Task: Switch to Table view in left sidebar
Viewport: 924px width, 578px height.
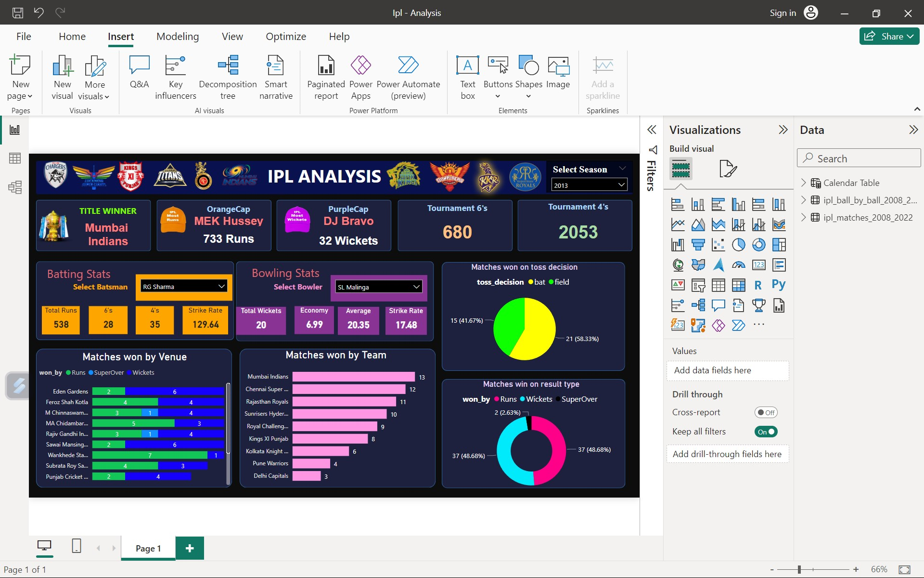Action: 14,158
